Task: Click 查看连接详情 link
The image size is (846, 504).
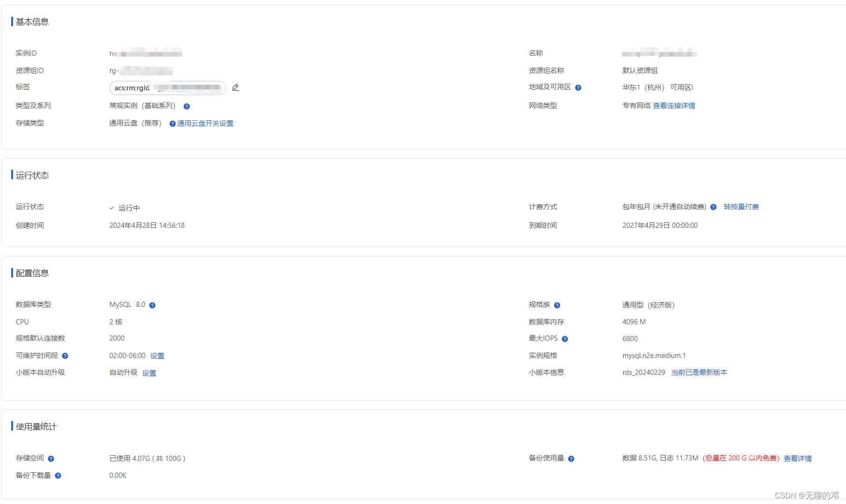Action: point(674,106)
